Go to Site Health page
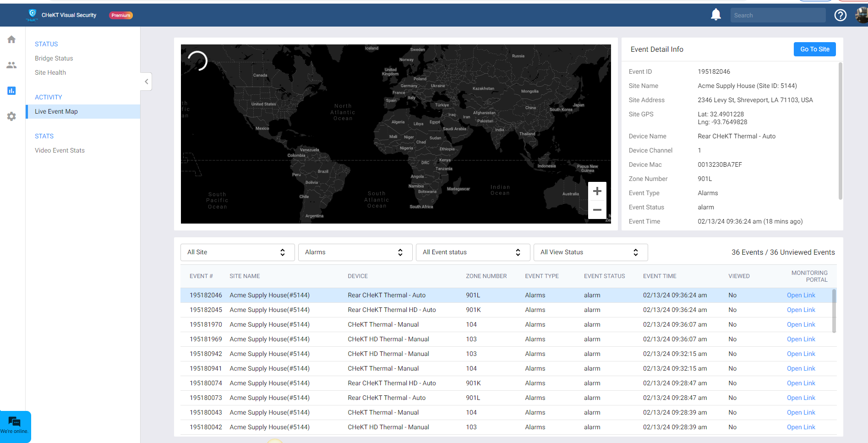This screenshot has height=443, width=868. pos(50,72)
